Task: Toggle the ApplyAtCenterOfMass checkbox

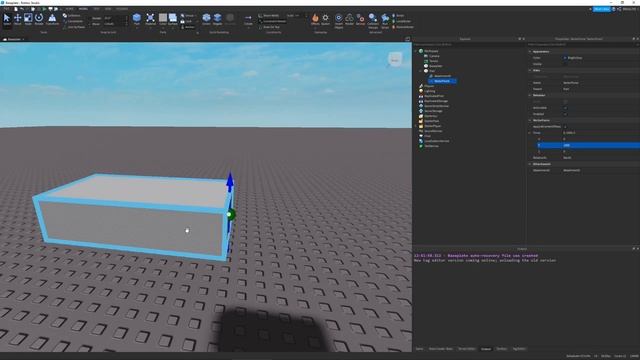Action: (x=565, y=127)
